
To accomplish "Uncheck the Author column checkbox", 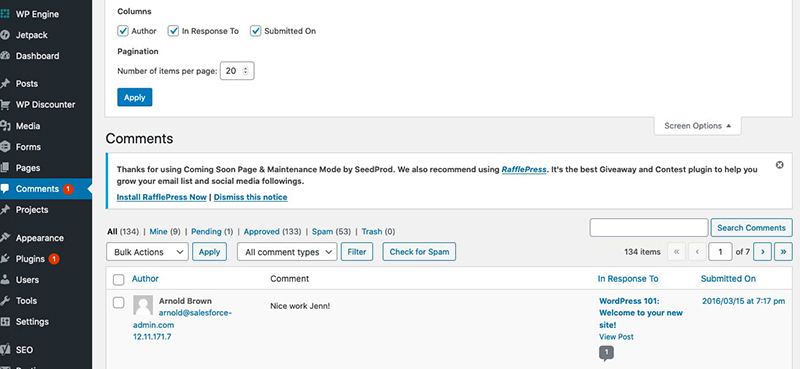I will [x=123, y=31].
